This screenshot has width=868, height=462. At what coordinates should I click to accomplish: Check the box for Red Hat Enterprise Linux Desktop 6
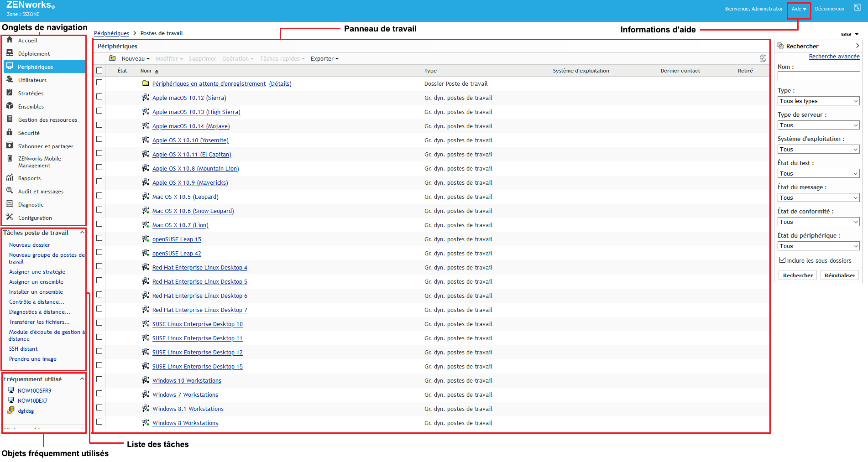[x=99, y=295]
